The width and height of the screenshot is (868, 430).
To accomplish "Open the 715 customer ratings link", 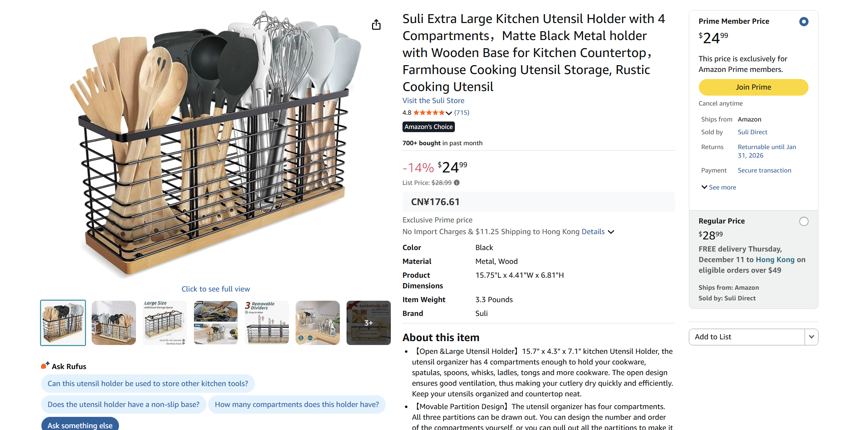I will [462, 112].
